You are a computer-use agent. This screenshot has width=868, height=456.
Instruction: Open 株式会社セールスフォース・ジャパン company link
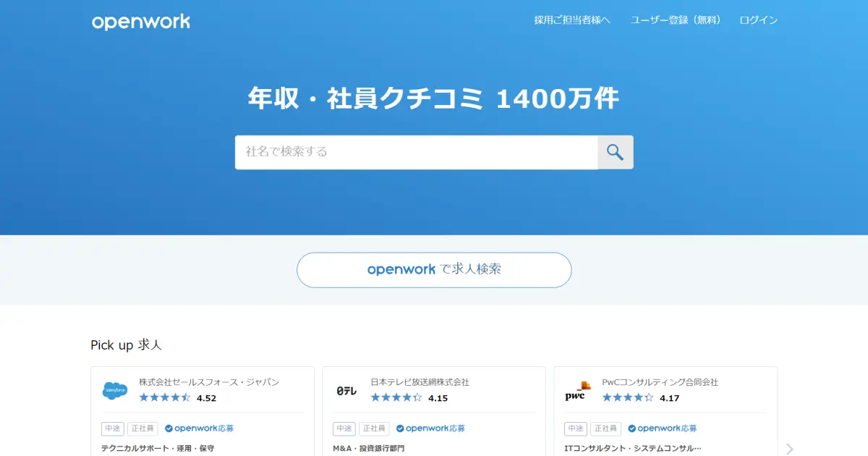[209, 382]
